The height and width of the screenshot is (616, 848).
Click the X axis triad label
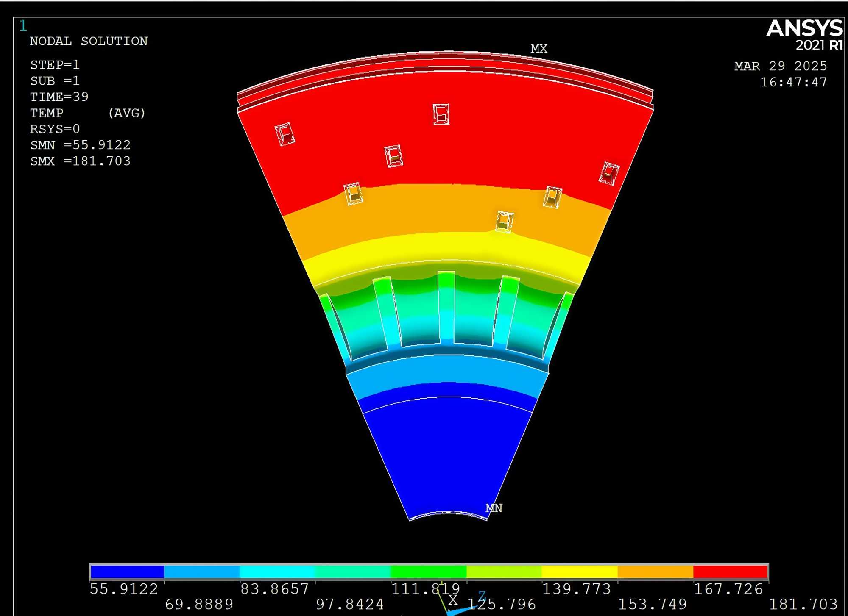click(452, 600)
